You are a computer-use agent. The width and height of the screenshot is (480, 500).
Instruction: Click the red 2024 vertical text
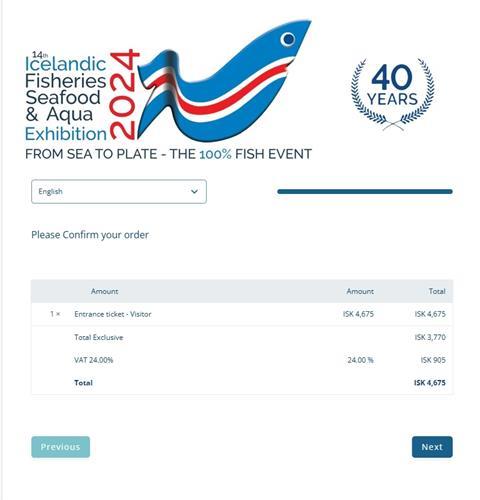pyautogui.click(x=123, y=94)
